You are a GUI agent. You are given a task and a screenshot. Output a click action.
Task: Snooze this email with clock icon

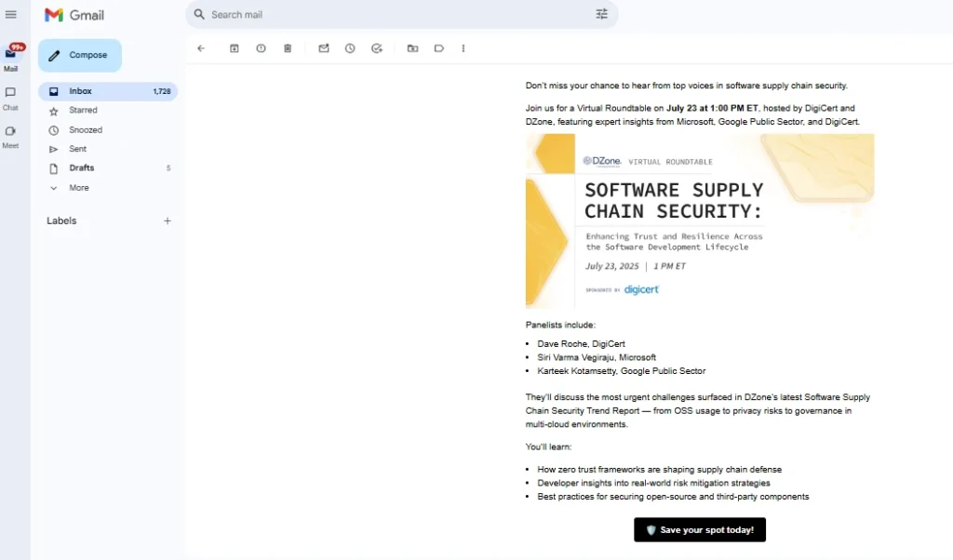pos(350,48)
